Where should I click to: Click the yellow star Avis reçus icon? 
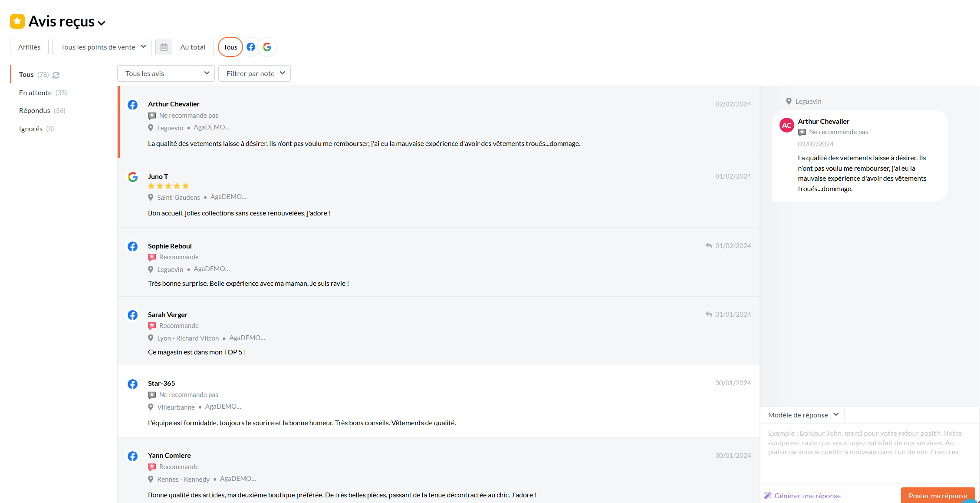pos(17,21)
